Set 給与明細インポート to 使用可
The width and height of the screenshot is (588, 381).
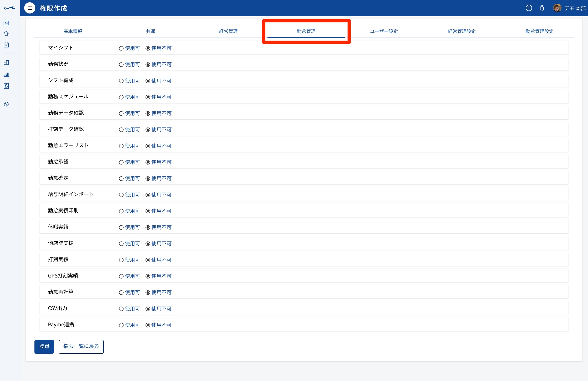[x=121, y=195]
